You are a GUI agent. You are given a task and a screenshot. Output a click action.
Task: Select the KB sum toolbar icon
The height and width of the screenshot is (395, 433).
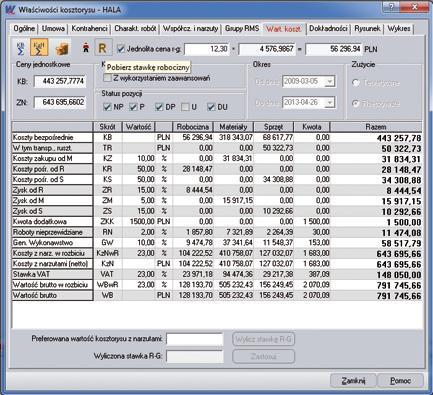click(21, 48)
